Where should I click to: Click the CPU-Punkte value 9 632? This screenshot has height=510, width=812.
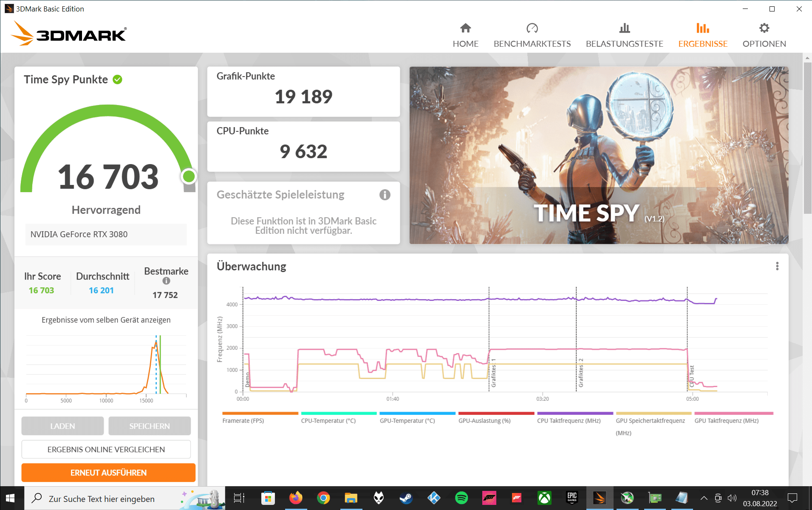(303, 152)
